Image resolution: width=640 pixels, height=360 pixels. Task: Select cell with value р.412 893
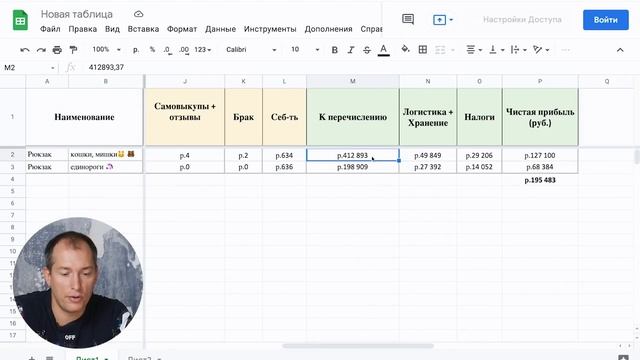pyautogui.click(x=353, y=155)
